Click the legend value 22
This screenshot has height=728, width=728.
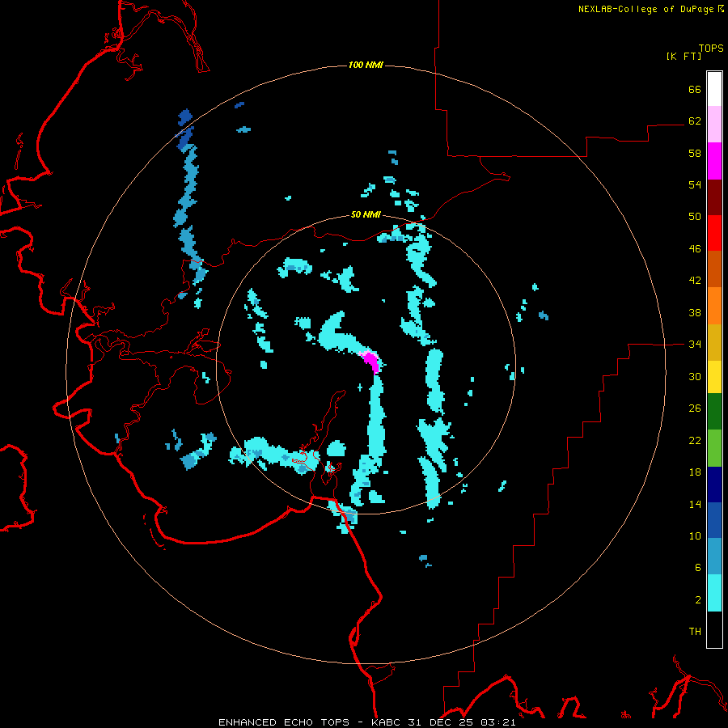(695, 440)
